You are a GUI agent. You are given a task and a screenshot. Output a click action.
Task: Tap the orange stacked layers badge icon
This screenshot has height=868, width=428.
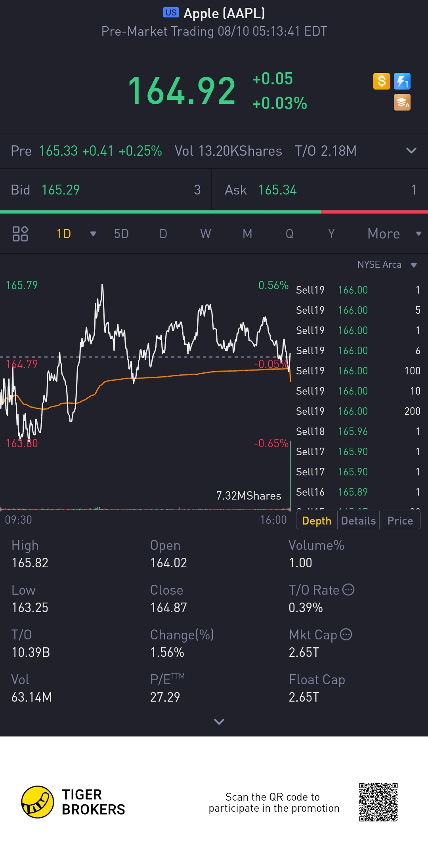pyautogui.click(x=402, y=102)
